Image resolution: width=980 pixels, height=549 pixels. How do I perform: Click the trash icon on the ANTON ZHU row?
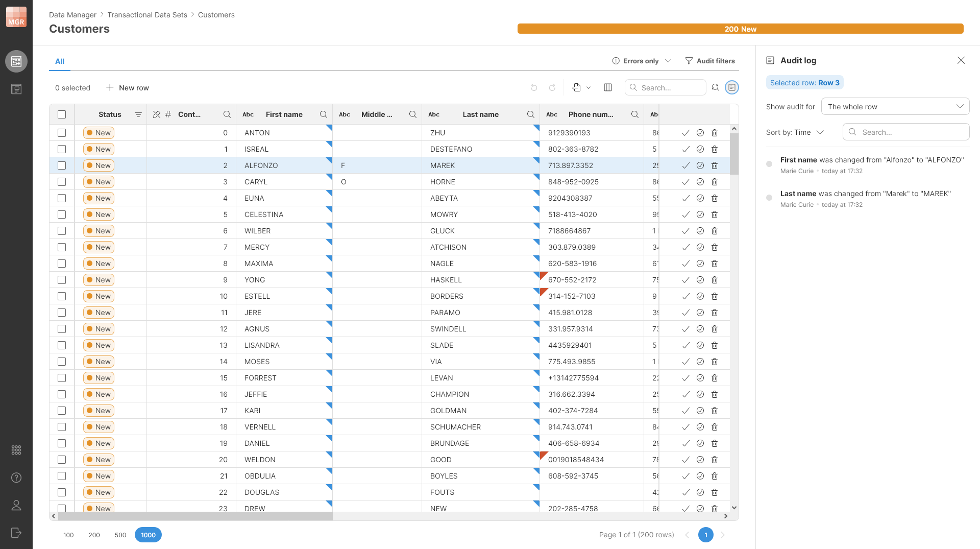[714, 132]
